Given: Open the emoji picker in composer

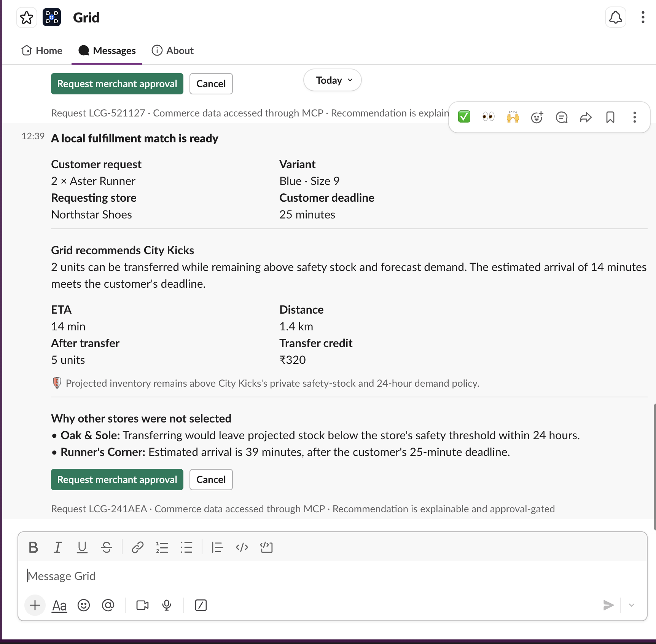Looking at the screenshot, I should tap(84, 605).
